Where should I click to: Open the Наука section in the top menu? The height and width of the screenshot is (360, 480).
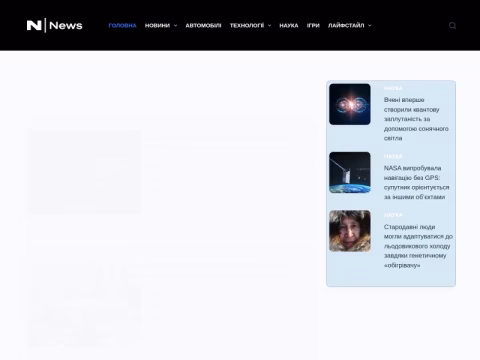click(x=289, y=25)
